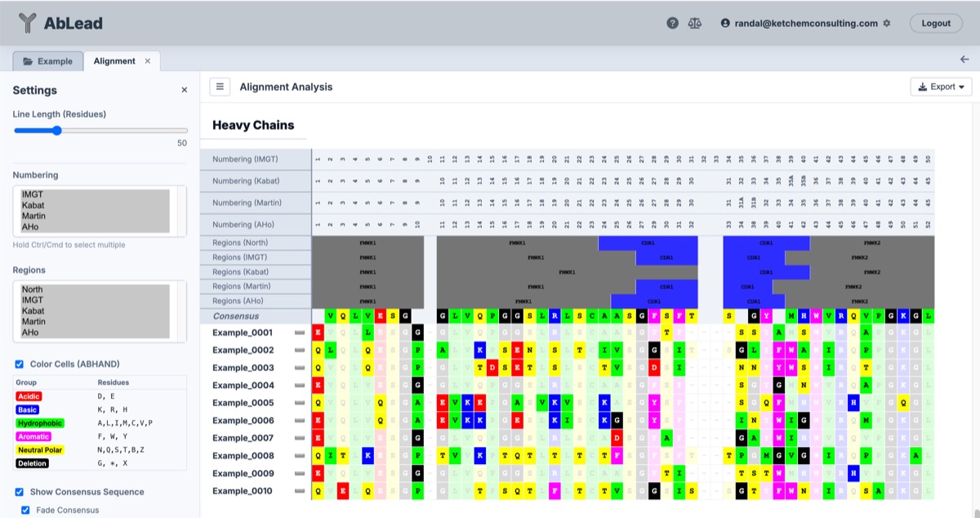The image size is (980, 518).
Task: Click the gray handle icon beside Example_0001
Action: click(x=299, y=333)
